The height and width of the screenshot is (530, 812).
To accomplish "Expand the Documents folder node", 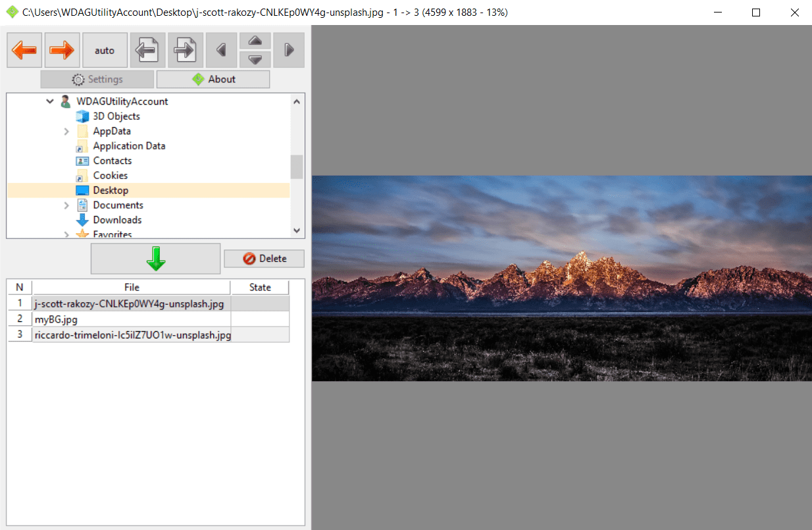I will [x=66, y=205].
